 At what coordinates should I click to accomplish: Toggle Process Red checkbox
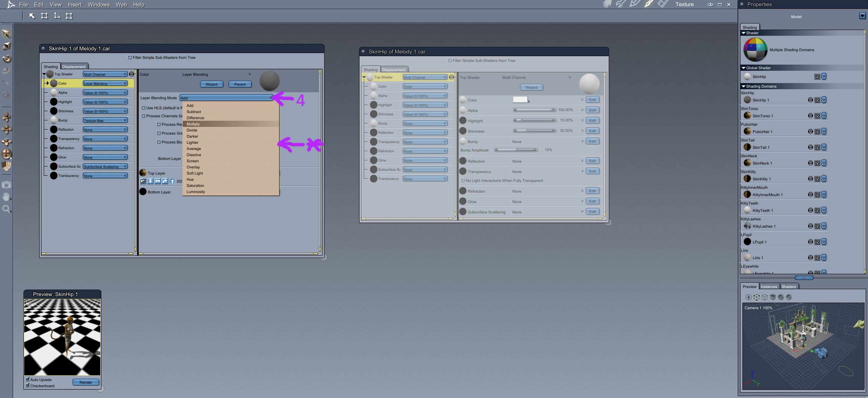pyautogui.click(x=159, y=125)
